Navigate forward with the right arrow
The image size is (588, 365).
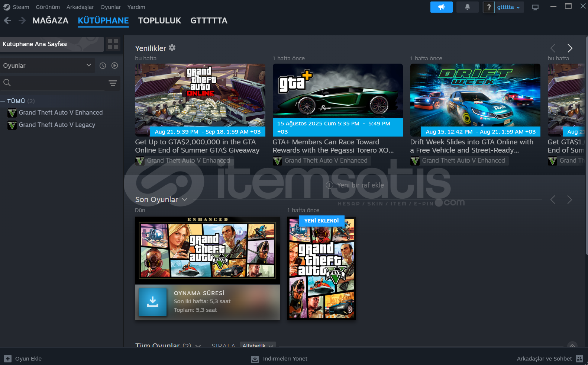pyautogui.click(x=22, y=20)
